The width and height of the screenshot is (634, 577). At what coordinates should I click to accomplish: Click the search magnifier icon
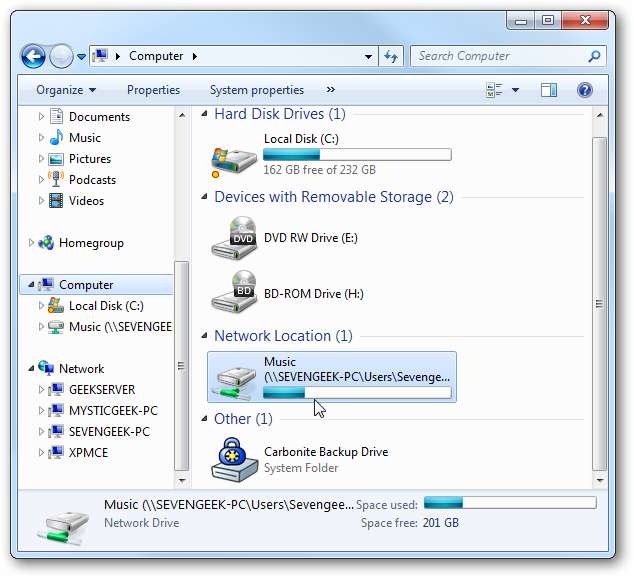[594, 56]
